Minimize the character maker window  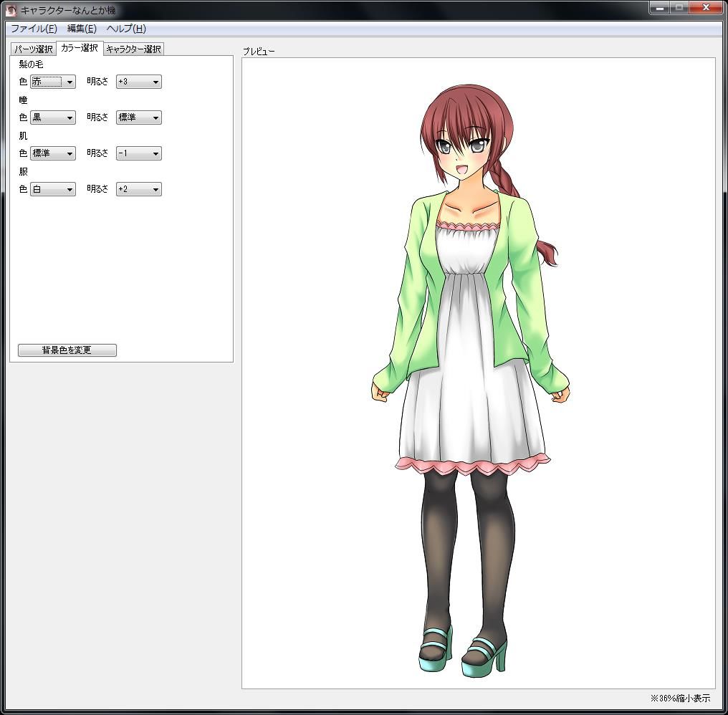pyautogui.click(x=660, y=7)
